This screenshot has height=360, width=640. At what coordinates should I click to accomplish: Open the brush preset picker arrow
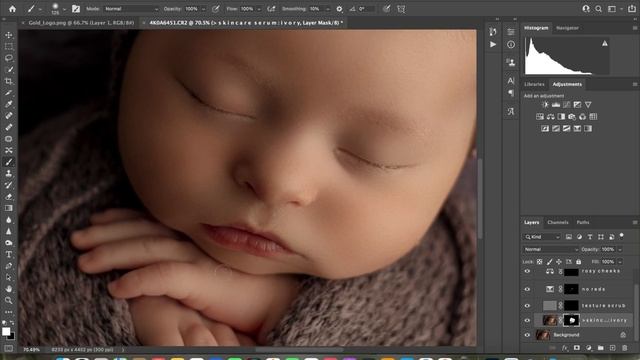click(64, 9)
